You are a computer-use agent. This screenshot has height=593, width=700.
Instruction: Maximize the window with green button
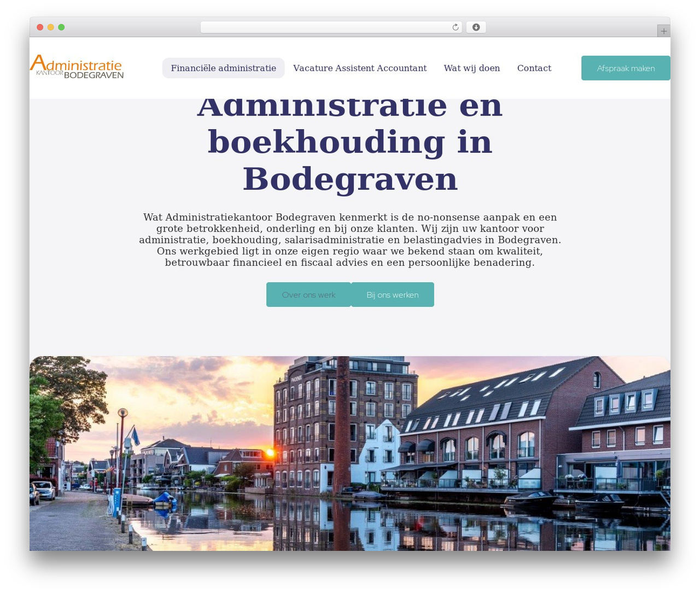pos(61,27)
